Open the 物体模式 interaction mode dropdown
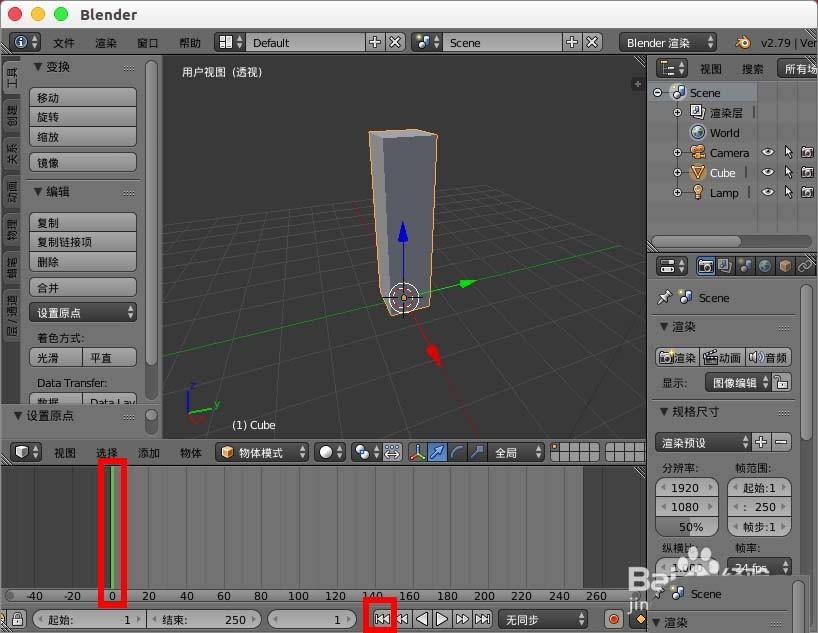 tap(264, 452)
